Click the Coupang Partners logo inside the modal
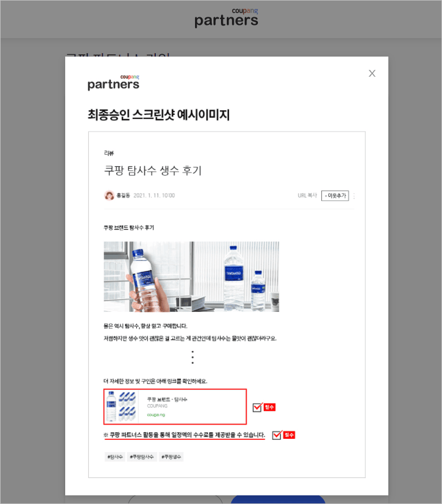 click(114, 83)
